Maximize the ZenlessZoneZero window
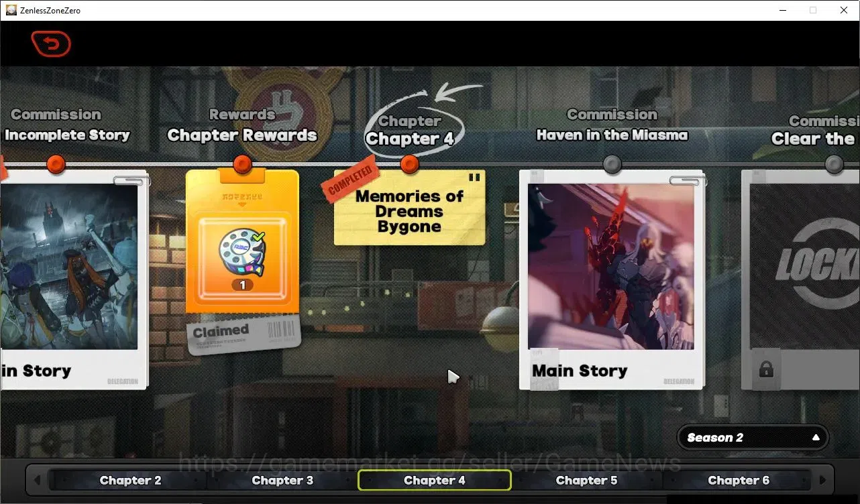The height and width of the screenshot is (504, 860). (813, 10)
